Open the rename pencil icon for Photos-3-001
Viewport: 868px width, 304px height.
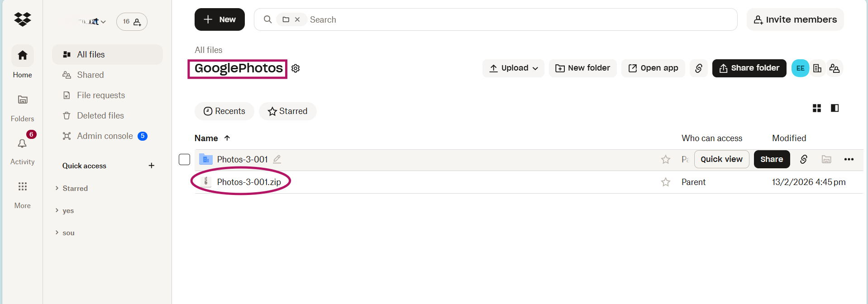277,159
